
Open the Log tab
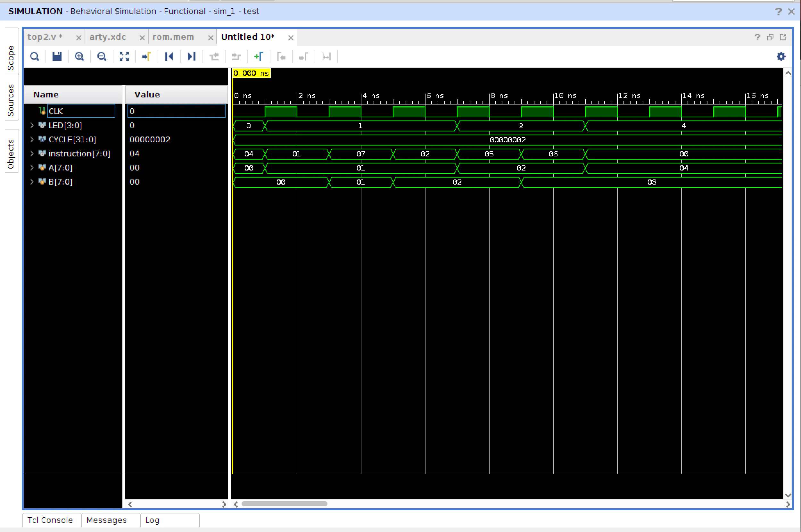tap(152, 520)
